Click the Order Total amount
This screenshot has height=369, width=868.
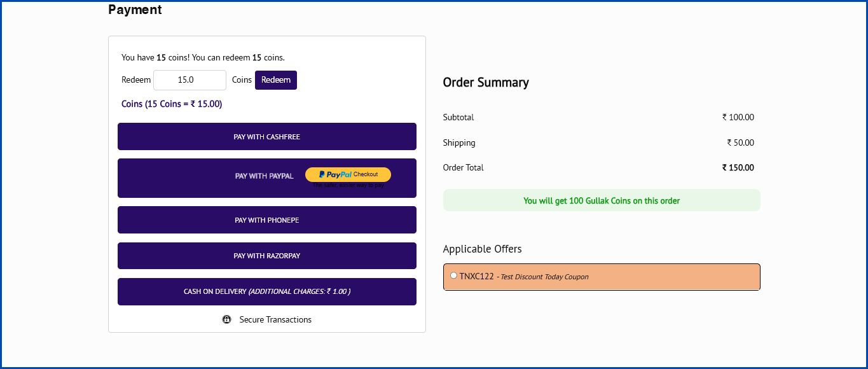coord(738,167)
